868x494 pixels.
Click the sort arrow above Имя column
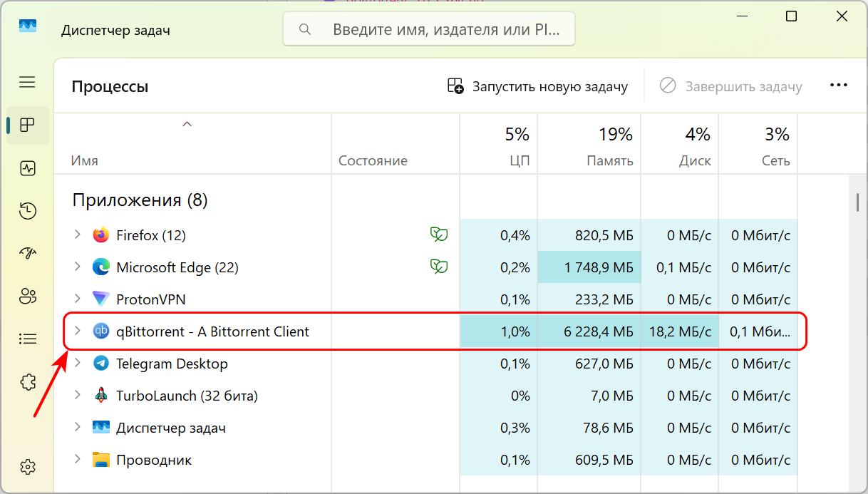pyautogui.click(x=187, y=124)
